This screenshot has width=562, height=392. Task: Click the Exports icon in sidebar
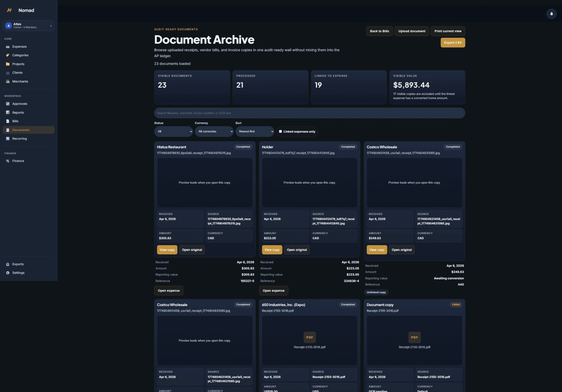tap(8, 264)
